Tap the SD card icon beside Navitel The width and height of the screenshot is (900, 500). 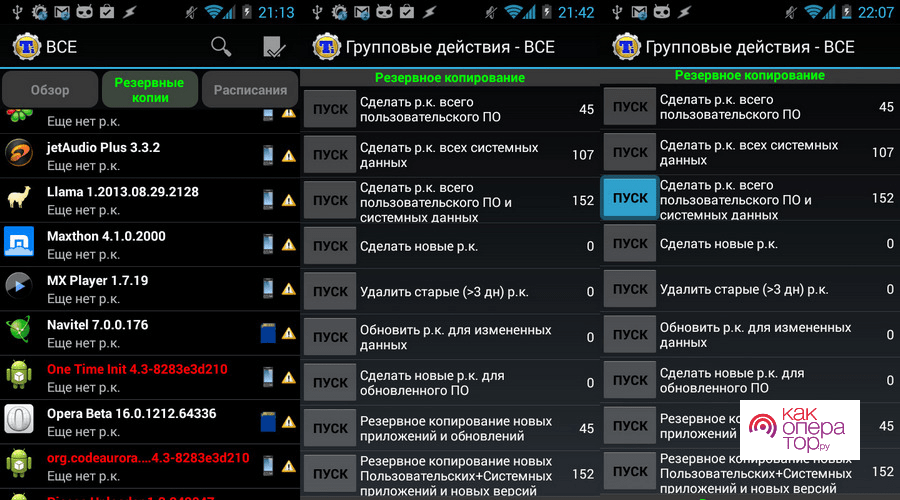click(268, 332)
